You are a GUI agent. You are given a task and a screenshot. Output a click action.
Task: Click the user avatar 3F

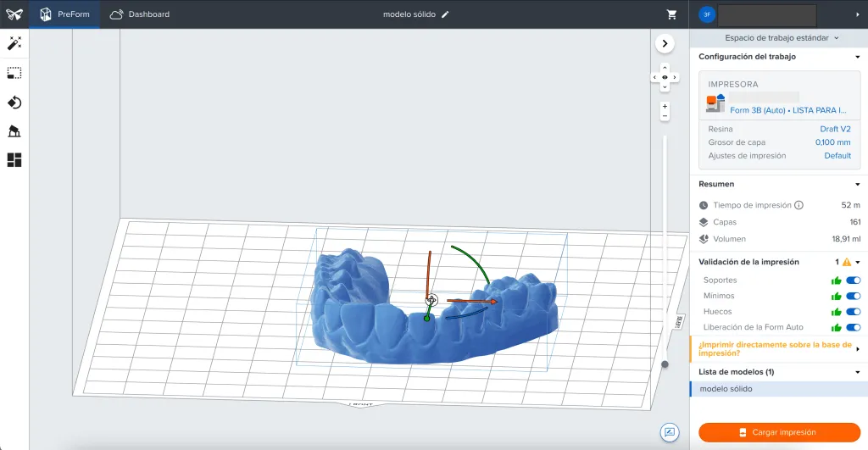pyautogui.click(x=707, y=15)
